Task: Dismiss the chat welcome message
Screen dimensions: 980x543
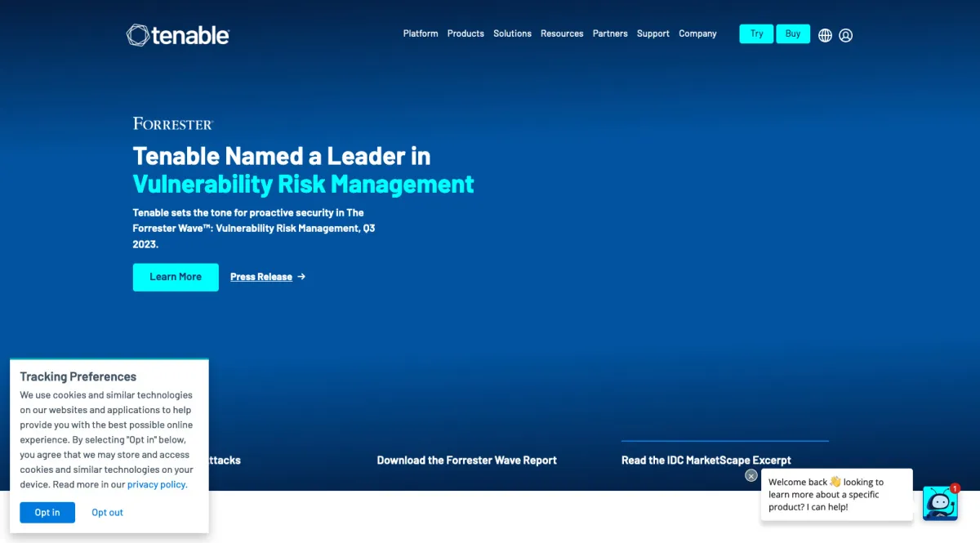Action: coord(751,475)
